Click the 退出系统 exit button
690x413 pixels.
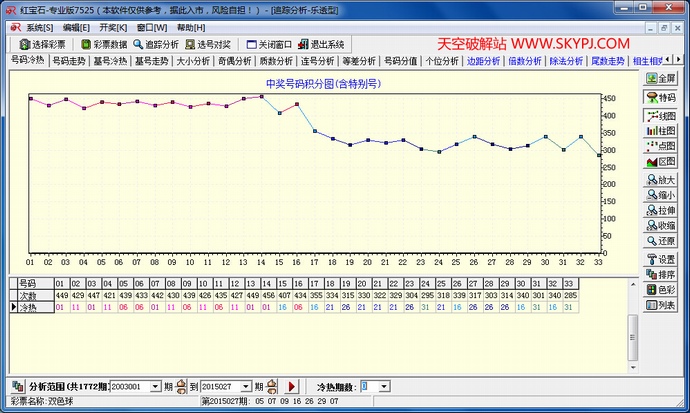[321, 44]
